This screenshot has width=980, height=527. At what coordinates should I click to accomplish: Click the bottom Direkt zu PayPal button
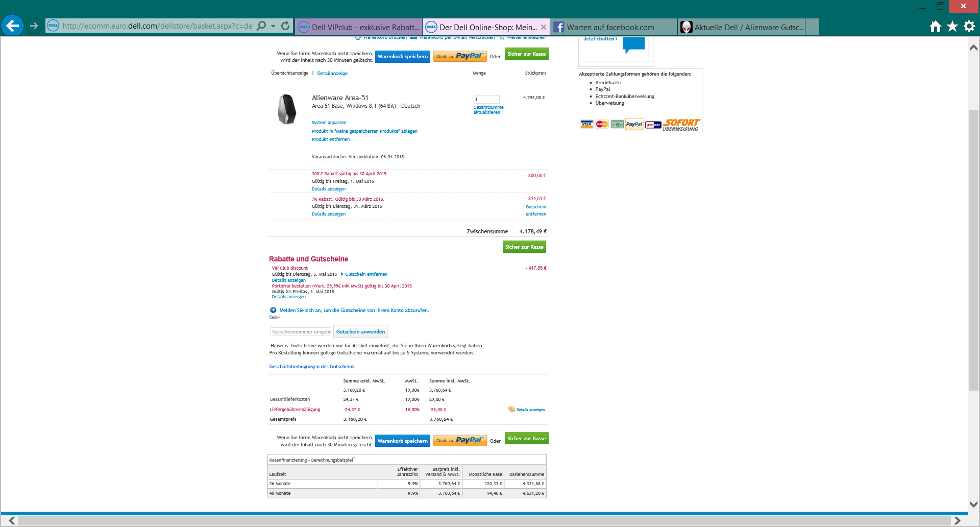click(460, 441)
